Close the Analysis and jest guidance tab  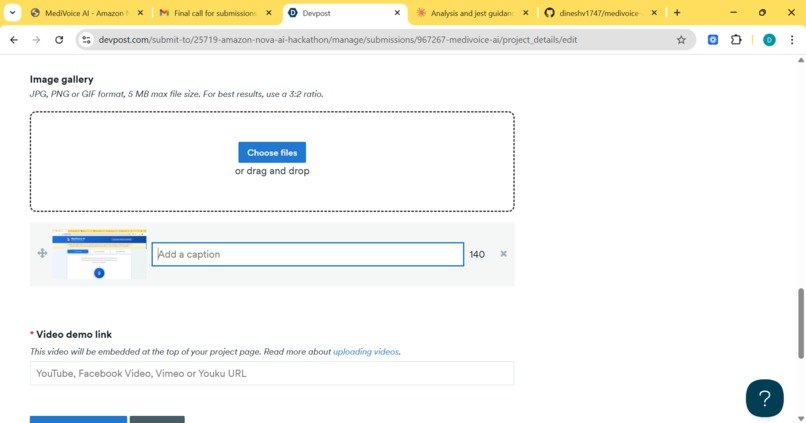point(525,13)
